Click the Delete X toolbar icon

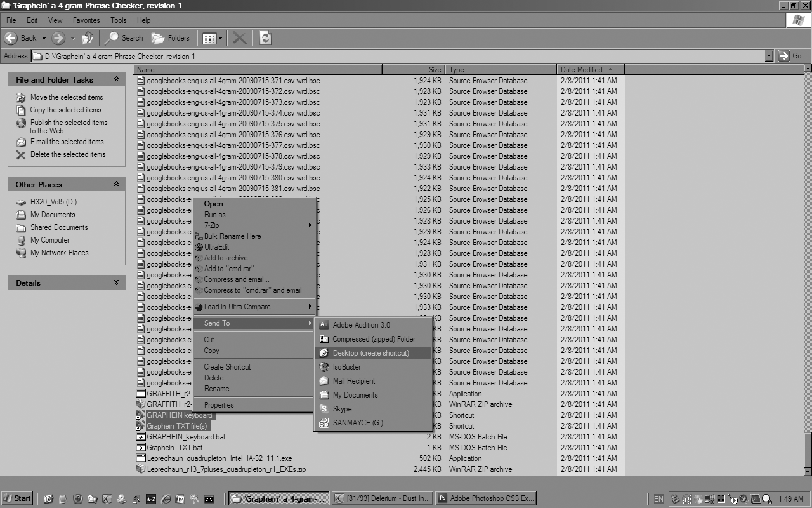pyautogui.click(x=239, y=38)
